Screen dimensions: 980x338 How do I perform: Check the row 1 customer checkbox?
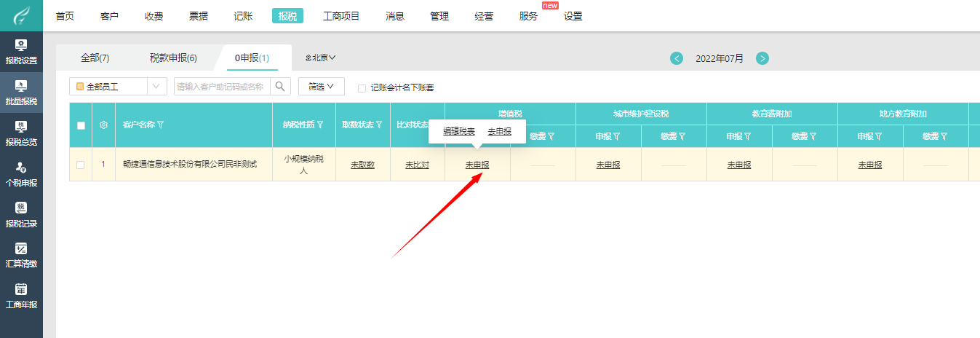tap(81, 165)
